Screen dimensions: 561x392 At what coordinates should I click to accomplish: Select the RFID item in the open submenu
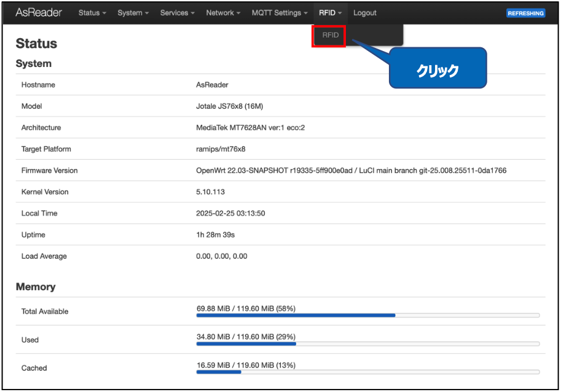click(330, 36)
